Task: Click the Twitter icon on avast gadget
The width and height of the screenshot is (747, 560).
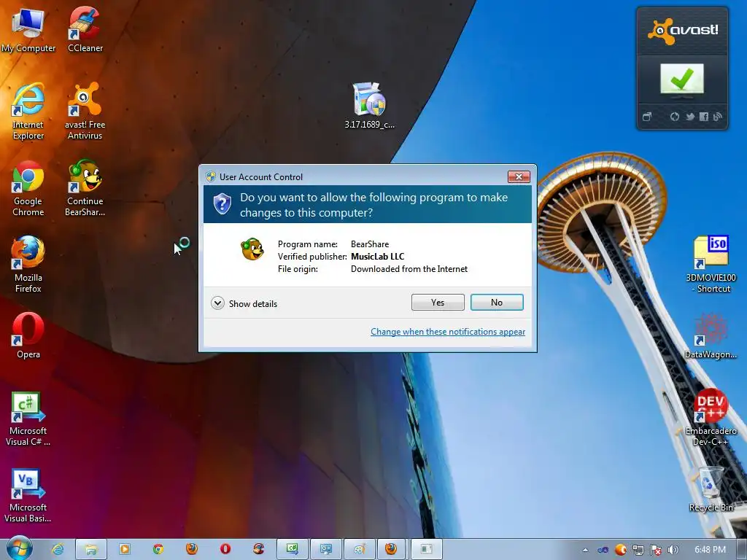Action: 690,117
